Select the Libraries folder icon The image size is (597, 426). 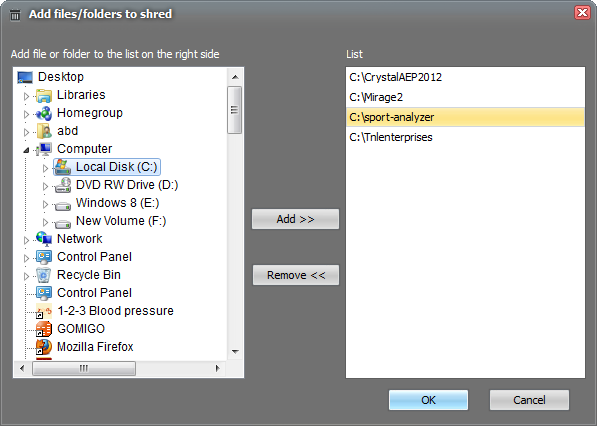coord(44,96)
